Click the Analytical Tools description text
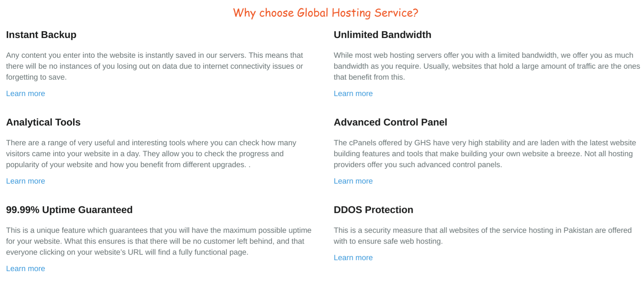The width and height of the screenshot is (644, 281). click(x=151, y=154)
